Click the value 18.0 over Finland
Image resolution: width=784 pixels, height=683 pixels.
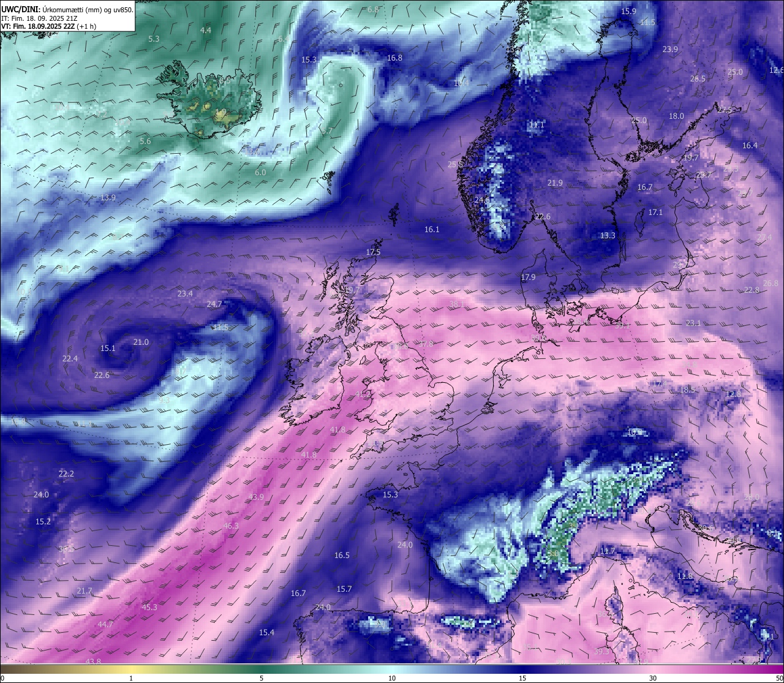pyautogui.click(x=676, y=116)
